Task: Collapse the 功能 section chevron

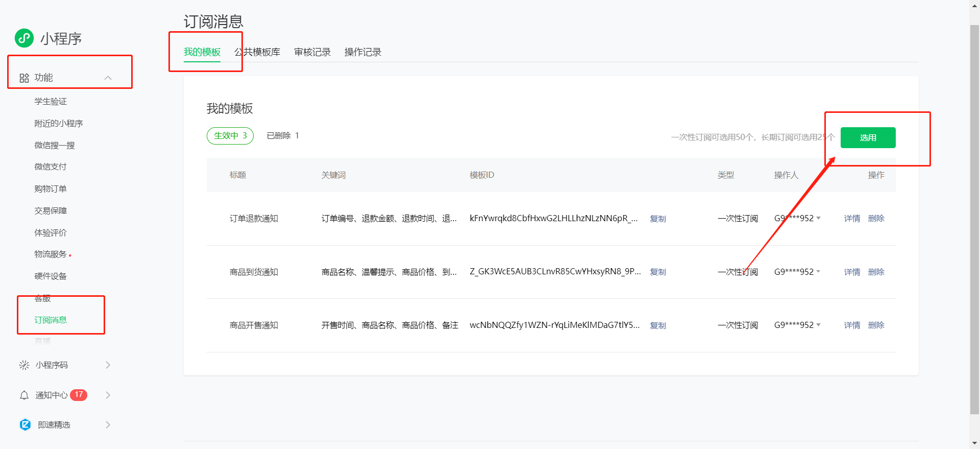Action: (x=108, y=78)
